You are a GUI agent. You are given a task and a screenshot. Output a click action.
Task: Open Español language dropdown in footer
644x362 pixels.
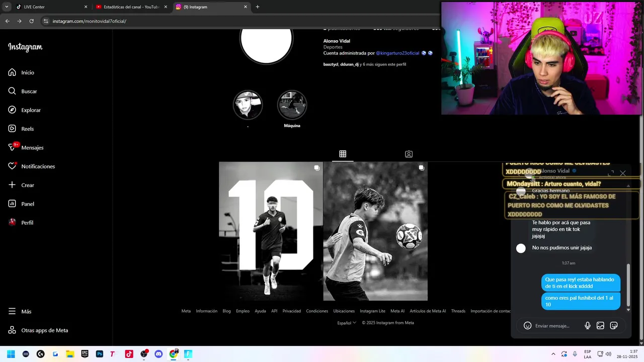[347, 323]
